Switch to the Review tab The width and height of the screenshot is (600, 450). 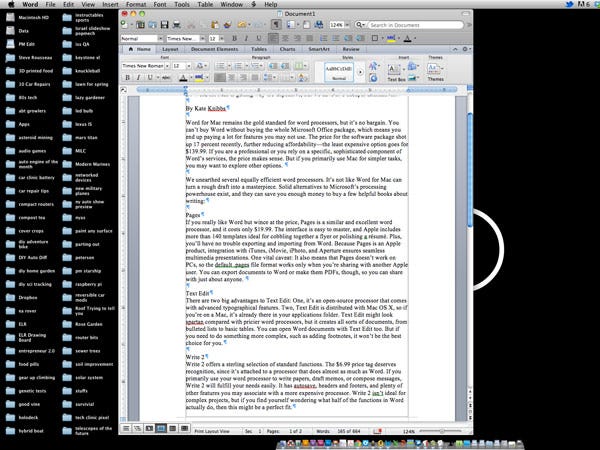[x=351, y=49]
